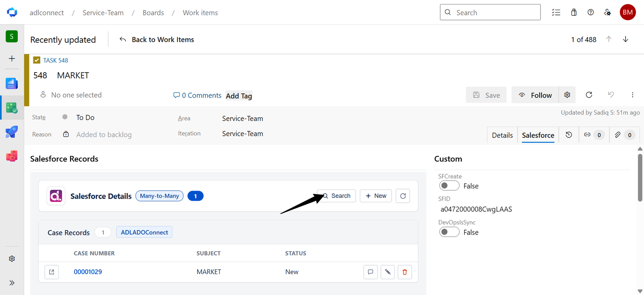Expand the sidebar with double chevron
The image size is (644, 295).
pos(12,283)
